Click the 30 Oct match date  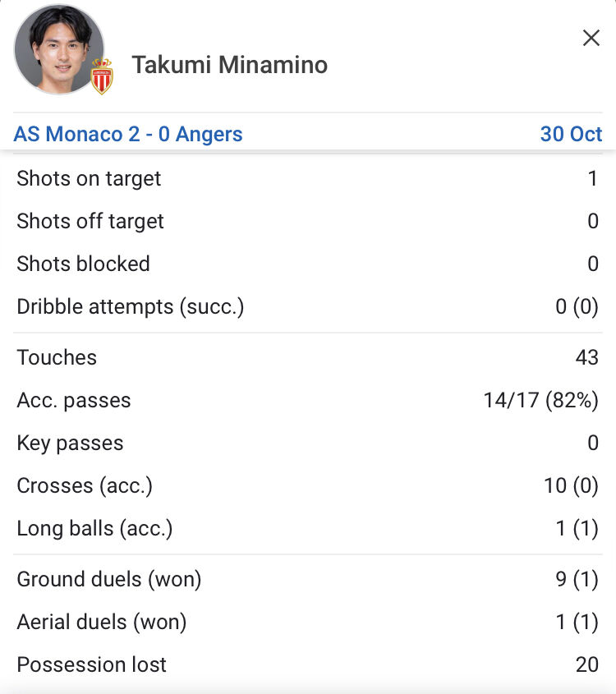coord(571,134)
